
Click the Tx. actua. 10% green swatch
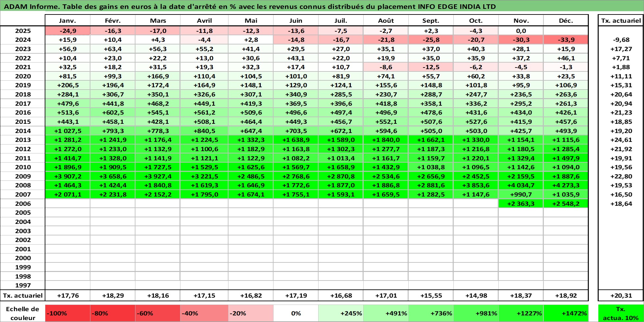[621, 313]
